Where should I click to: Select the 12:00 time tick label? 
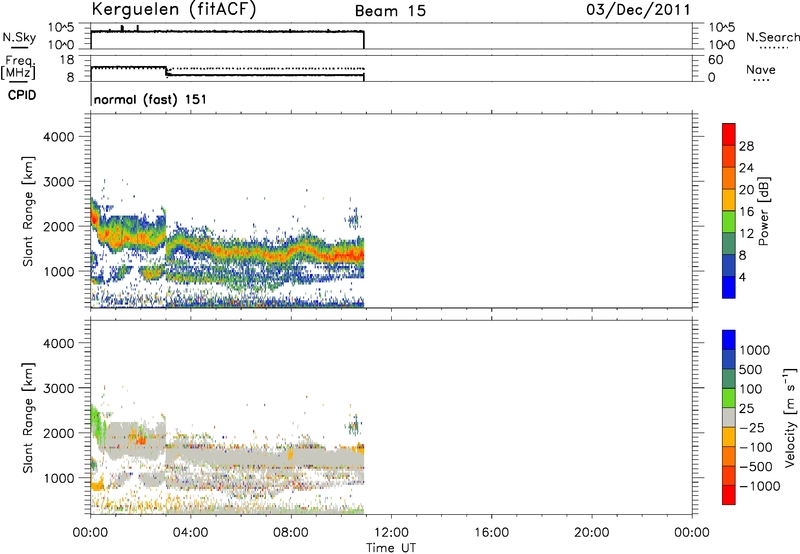pyautogui.click(x=391, y=533)
